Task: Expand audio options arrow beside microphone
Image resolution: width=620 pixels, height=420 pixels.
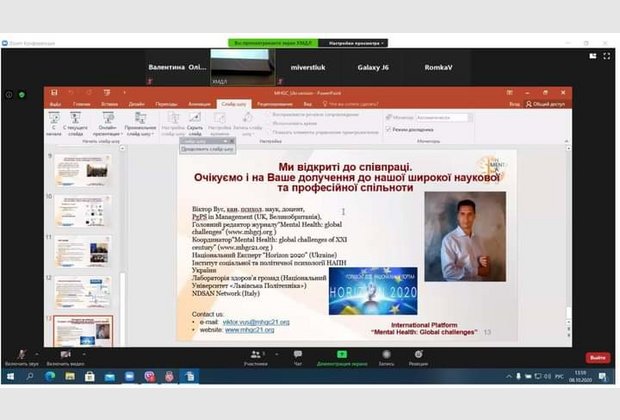Action: (x=38, y=354)
